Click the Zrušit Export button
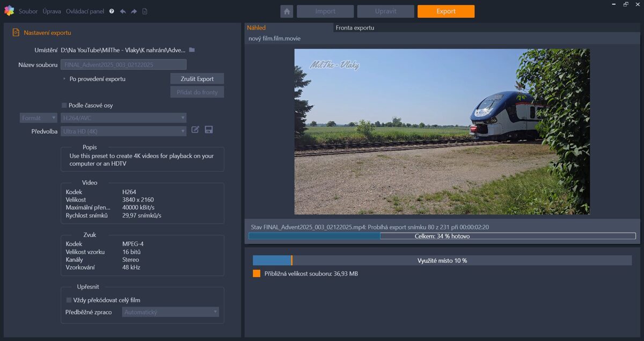 point(197,79)
